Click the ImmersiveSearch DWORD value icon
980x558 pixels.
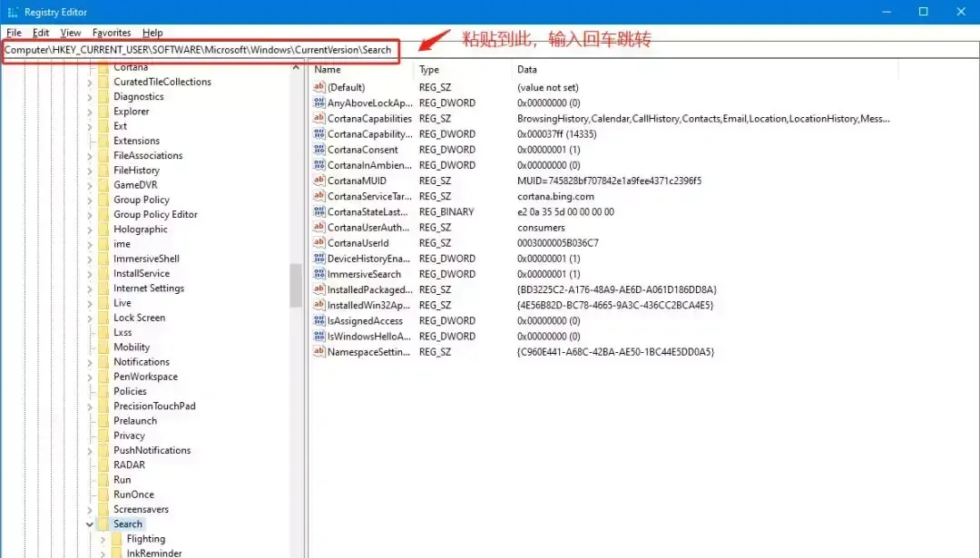pyautogui.click(x=318, y=274)
